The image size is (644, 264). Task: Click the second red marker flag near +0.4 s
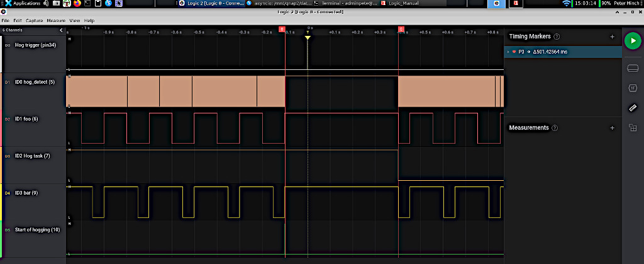tap(401, 29)
